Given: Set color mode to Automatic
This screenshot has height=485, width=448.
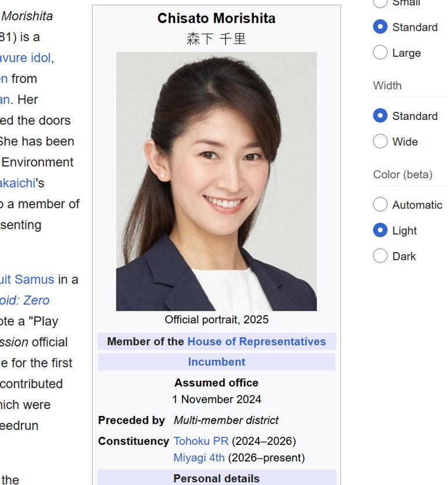Looking at the screenshot, I should 380,204.
